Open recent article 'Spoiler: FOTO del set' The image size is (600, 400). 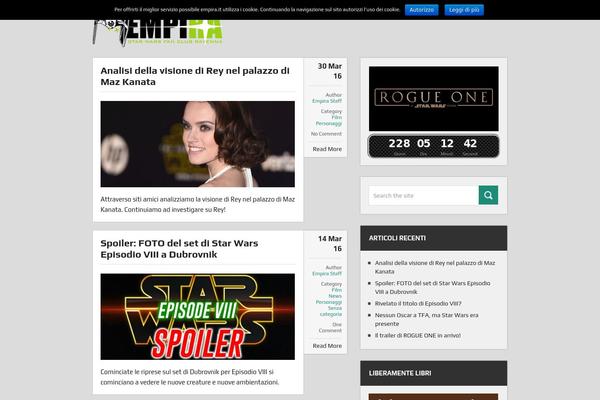pos(432,287)
